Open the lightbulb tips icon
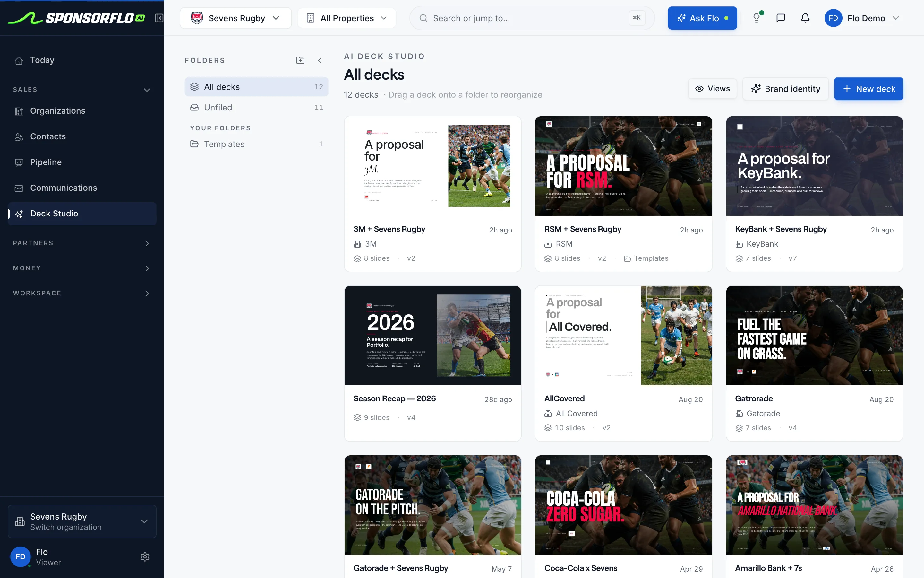The width and height of the screenshot is (924, 578). coord(757,18)
